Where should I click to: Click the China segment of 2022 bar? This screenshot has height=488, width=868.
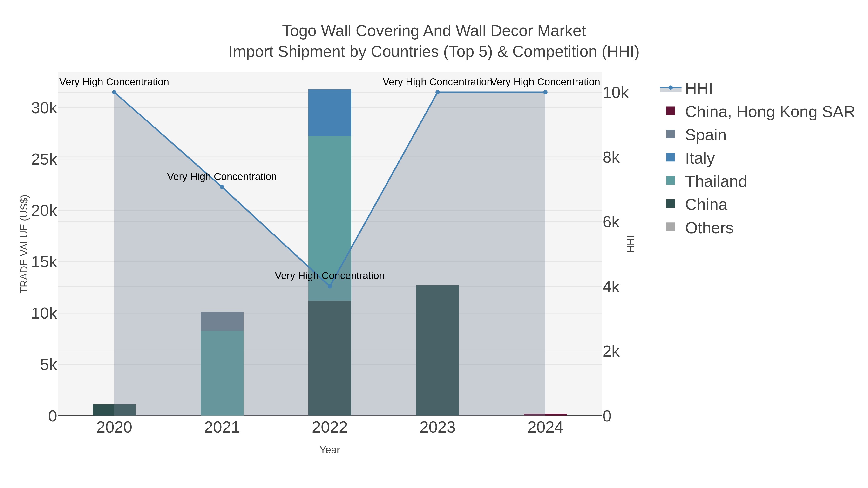[x=330, y=358]
